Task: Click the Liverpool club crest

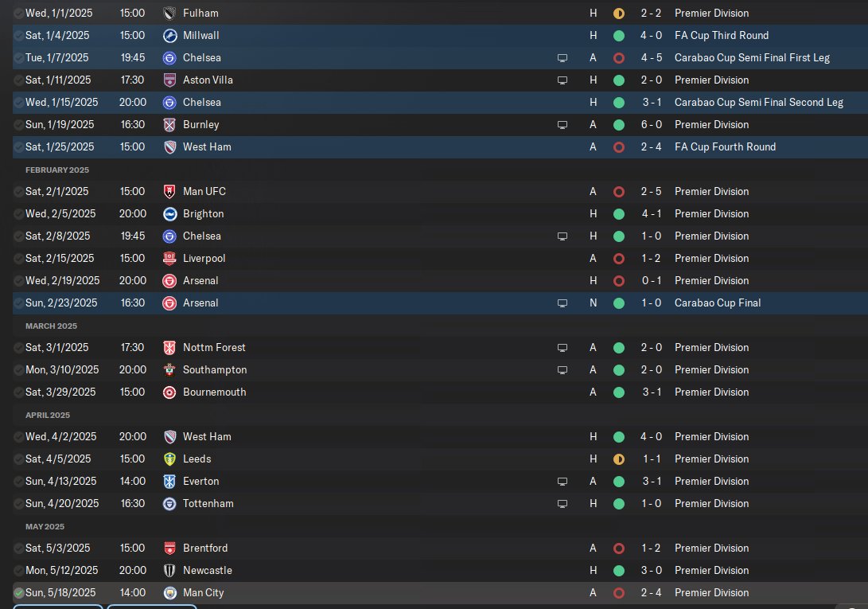Action: (169, 259)
